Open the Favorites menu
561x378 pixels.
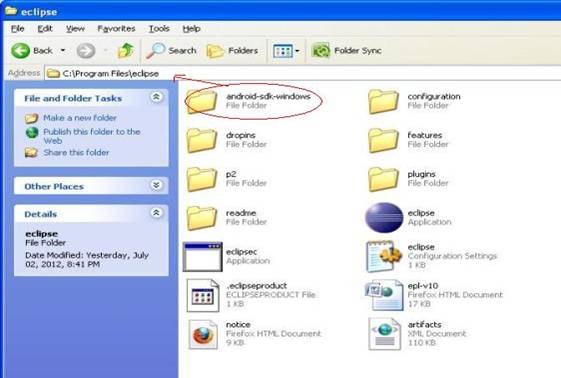[116, 29]
